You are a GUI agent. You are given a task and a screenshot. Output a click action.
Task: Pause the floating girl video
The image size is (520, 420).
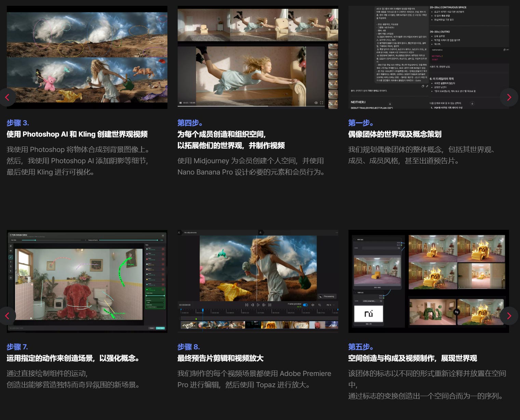(x=180, y=103)
